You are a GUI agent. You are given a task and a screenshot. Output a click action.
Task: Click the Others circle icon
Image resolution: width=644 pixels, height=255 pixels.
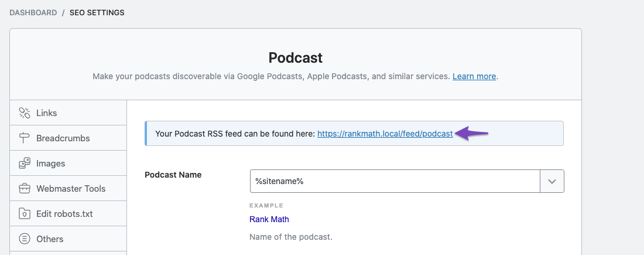[x=25, y=239]
